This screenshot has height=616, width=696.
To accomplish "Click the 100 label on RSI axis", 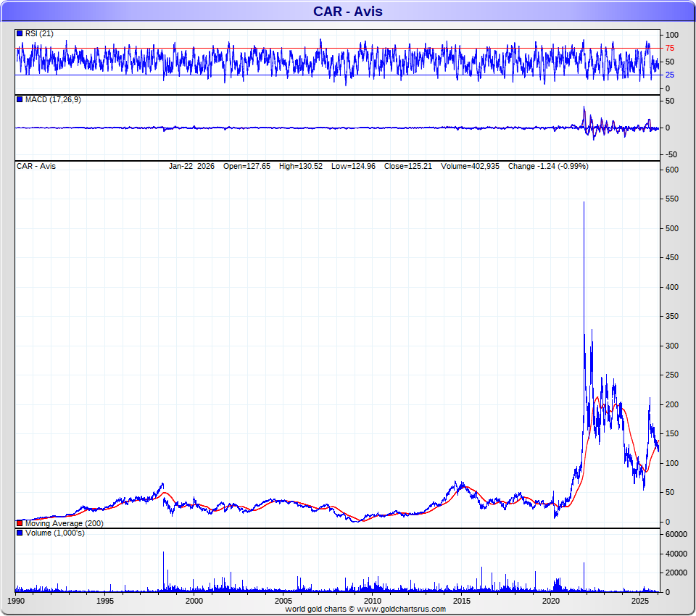I will (x=672, y=35).
